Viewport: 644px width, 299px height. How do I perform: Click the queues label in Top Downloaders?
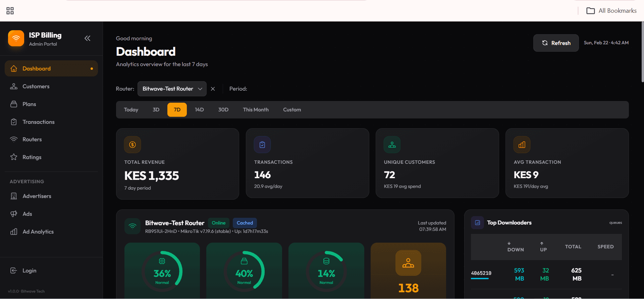click(615, 222)
